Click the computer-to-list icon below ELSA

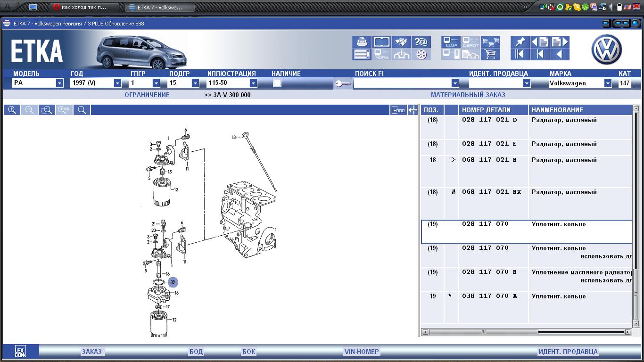coord(451,54)
